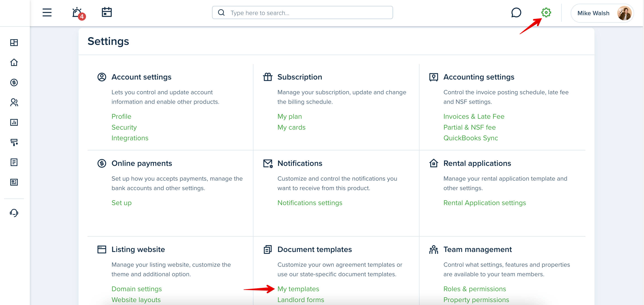Image resolution: width=644 pixels, height=305 pixels.
Task: Open QuickBooks Sync link
Action: point(470,138)
